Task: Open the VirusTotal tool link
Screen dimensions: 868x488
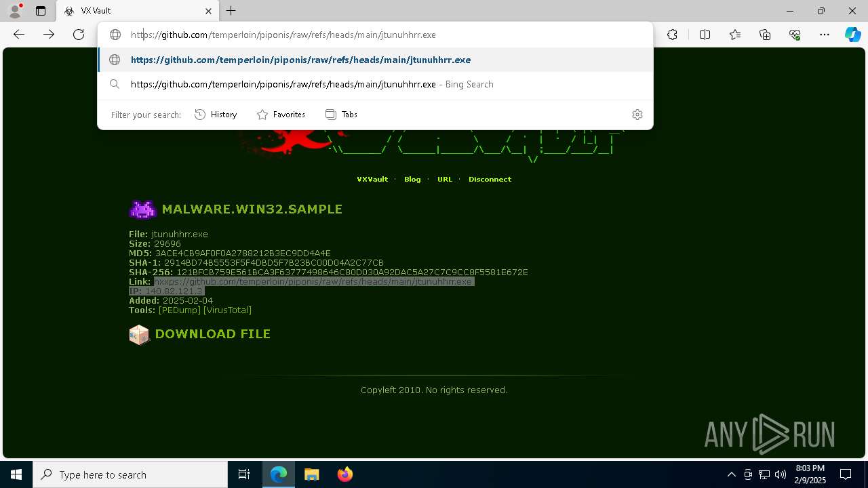Action: 227,310
